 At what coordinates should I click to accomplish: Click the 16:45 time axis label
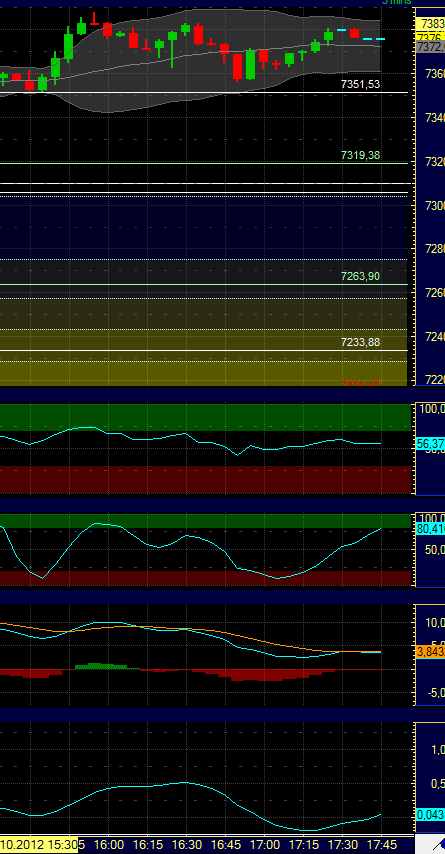coord(225,843)
